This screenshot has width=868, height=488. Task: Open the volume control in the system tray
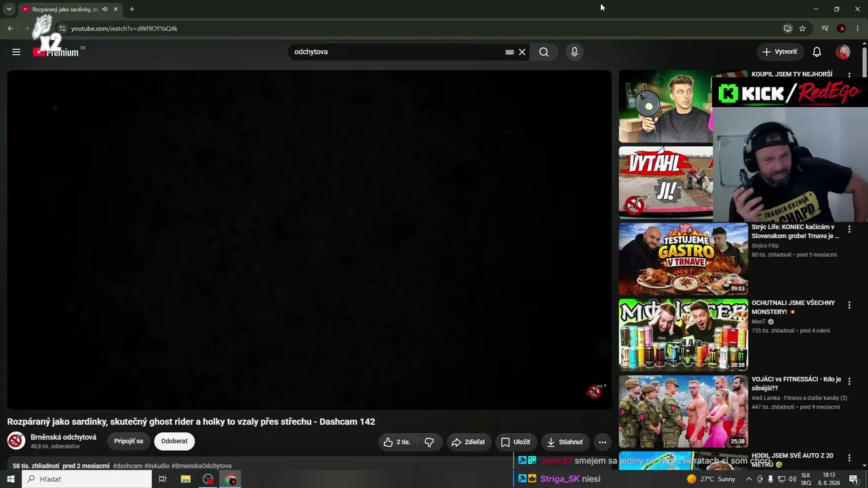pos(791,479)
